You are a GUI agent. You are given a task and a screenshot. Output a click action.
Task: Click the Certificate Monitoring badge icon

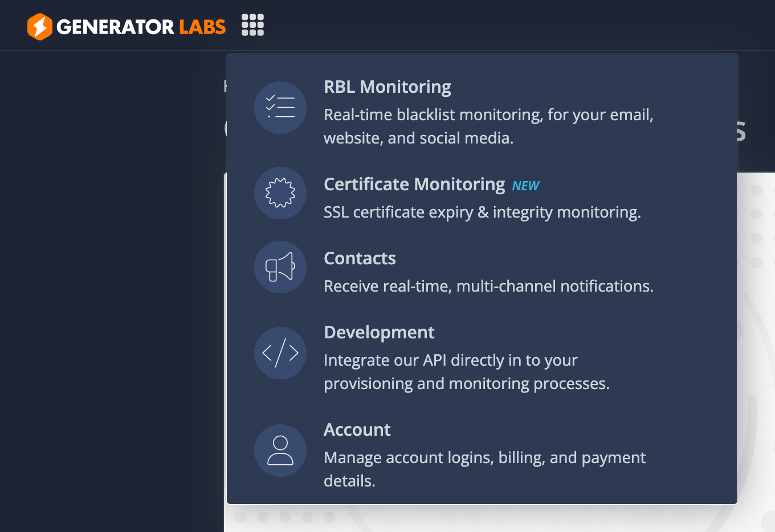280,193
